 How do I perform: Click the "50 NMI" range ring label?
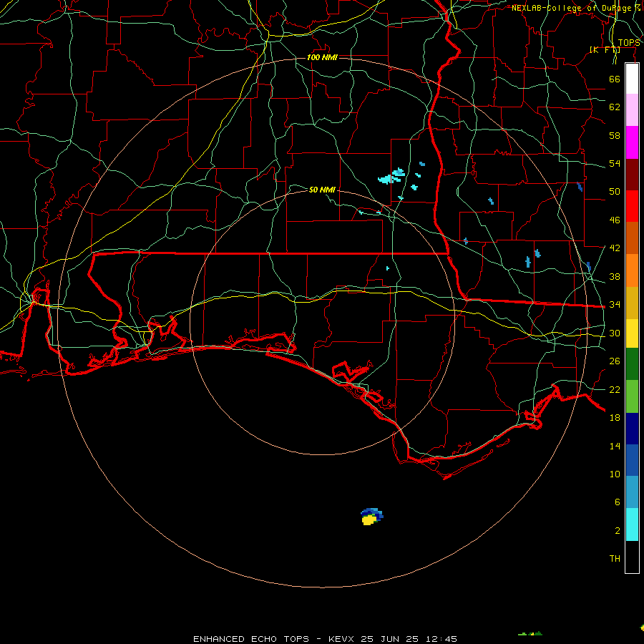323,190
